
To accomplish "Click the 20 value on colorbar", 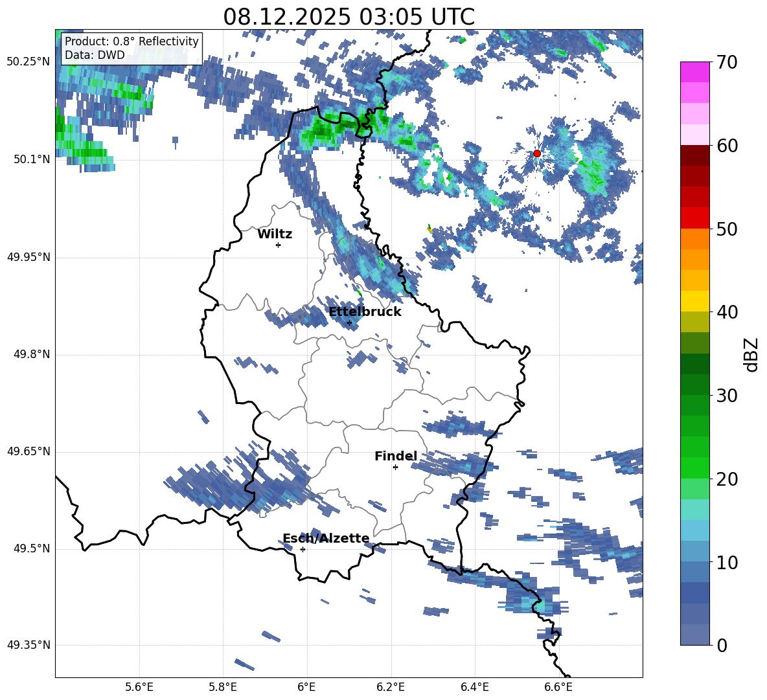I will tap(727, 479).
